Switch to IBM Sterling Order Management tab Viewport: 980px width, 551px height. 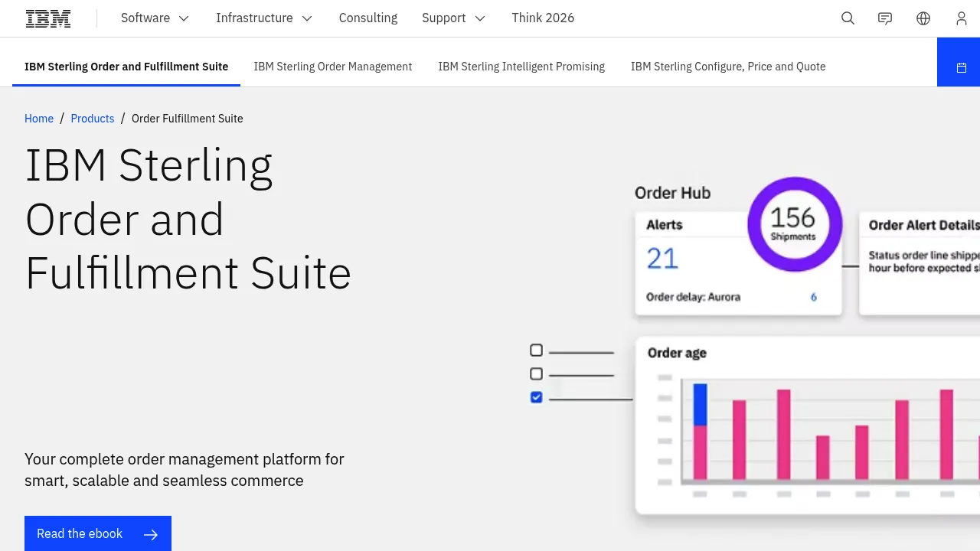point(333,67)
